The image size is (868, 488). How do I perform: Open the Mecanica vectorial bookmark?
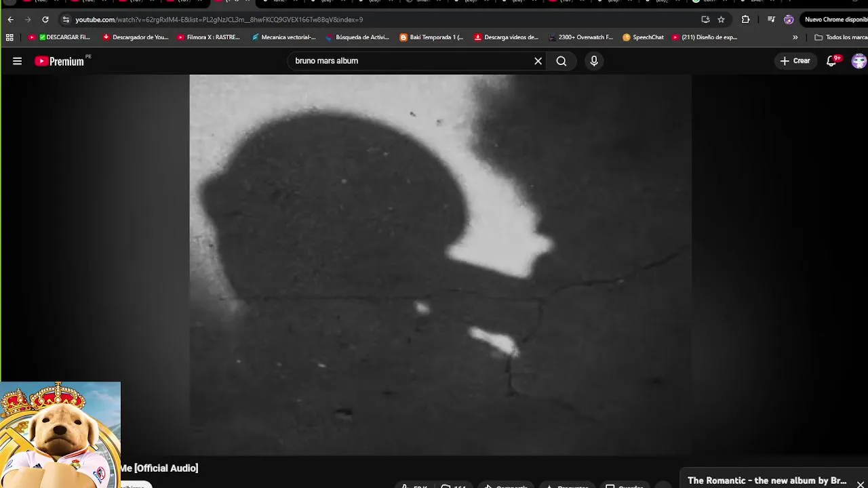(x=283, y=37)
